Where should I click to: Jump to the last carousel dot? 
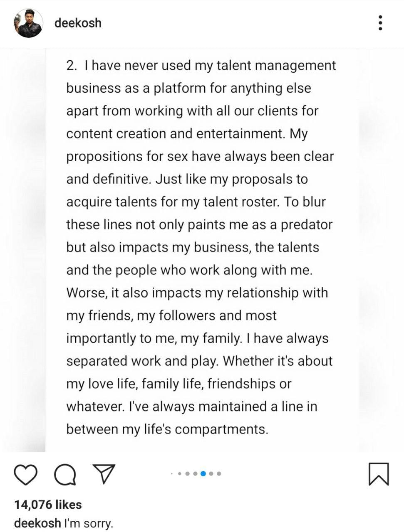point(219,473)
